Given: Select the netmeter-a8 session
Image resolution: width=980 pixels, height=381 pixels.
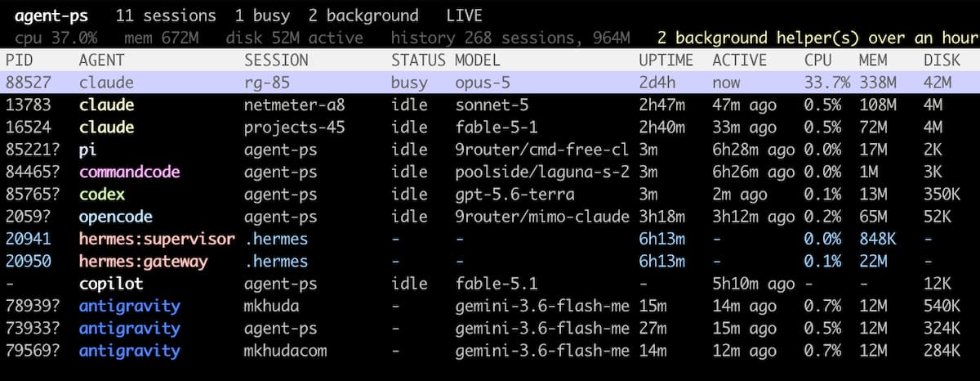Looking at the screenshot, I should (x=294, y=105).
